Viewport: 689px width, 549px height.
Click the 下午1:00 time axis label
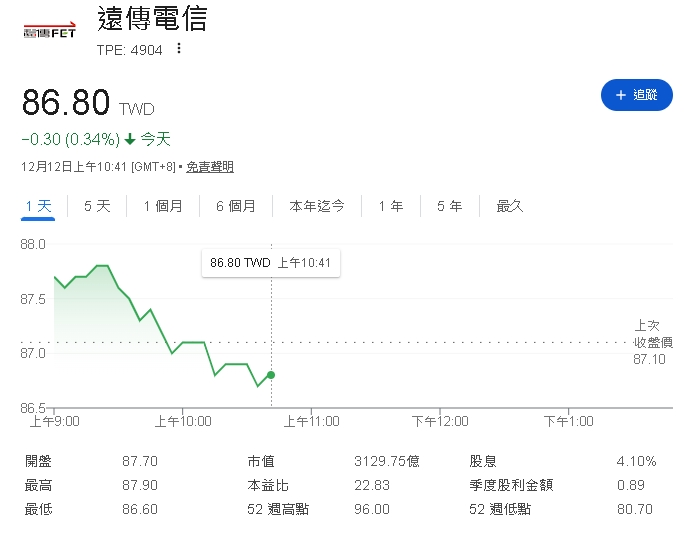[x=569, y=422]
